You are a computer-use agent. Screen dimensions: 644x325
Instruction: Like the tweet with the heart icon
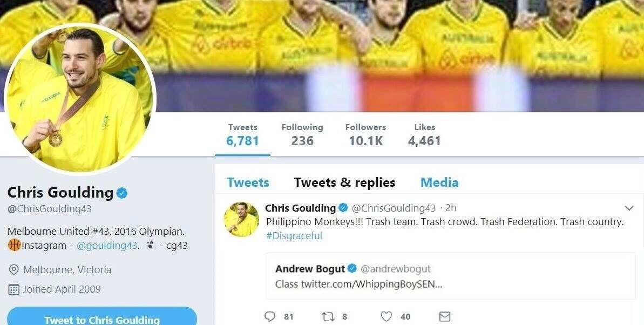(386, 316)
